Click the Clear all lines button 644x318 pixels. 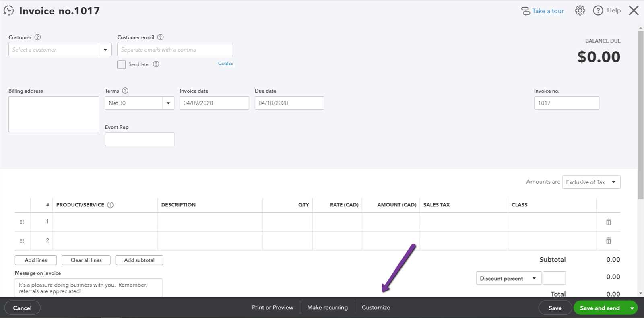[x=86, y=260]
